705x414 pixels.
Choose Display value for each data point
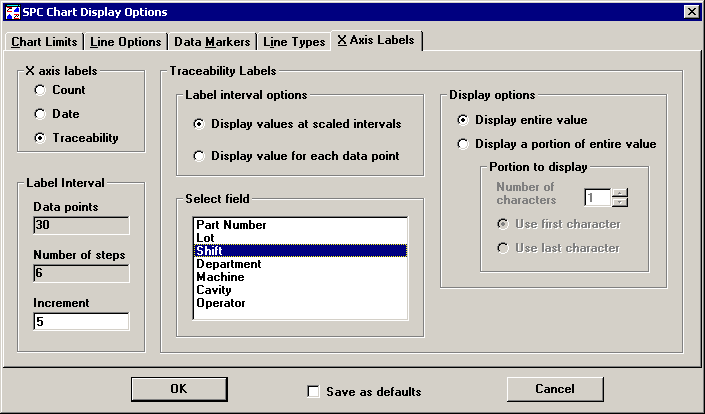(200, 156)
